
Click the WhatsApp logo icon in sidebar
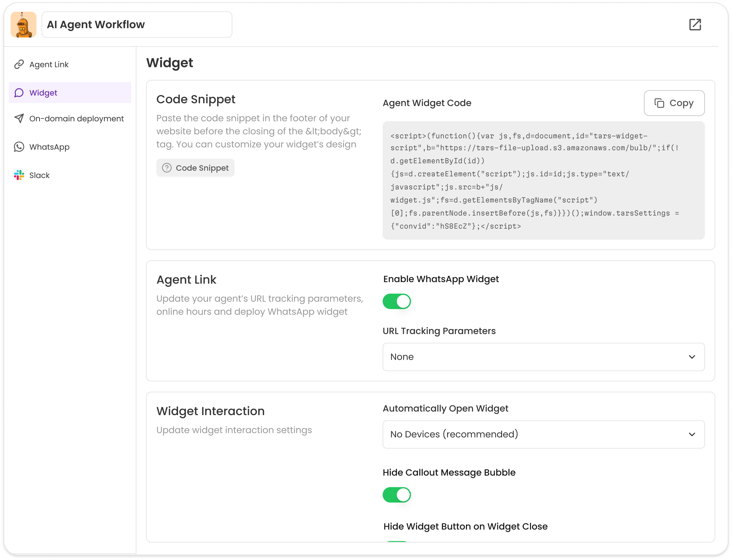click(x=19, y=147)
